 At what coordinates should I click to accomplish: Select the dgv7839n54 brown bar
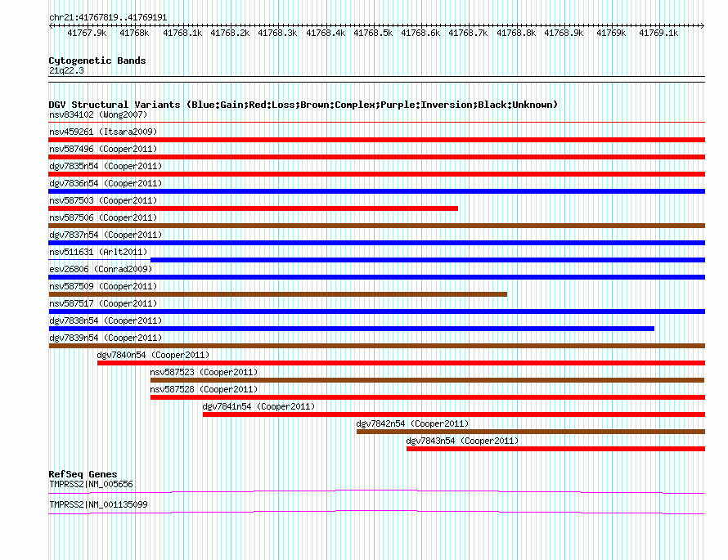[x=376, y=346]
